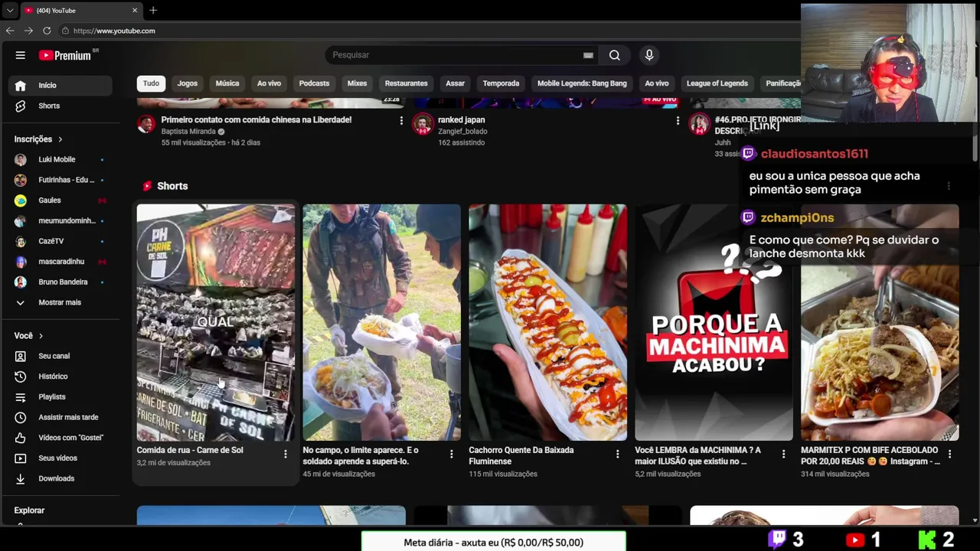Image resolution: width=980 pixels, height=551 pixels.
Task: Go to Início in the sidebar
Action: pos(60,85)
